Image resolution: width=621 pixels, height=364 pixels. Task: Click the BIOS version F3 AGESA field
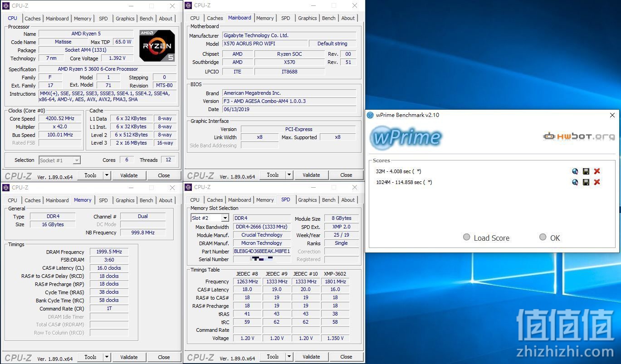pos(289,101)
